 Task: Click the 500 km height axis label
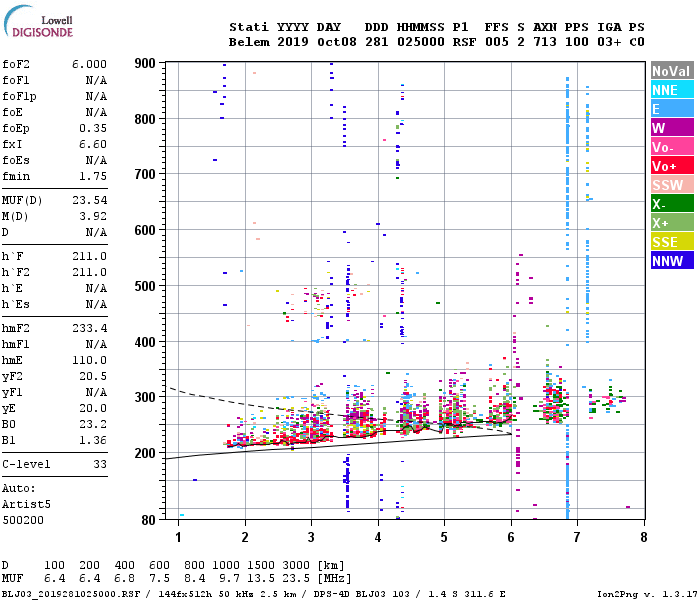tap(145, 286)
